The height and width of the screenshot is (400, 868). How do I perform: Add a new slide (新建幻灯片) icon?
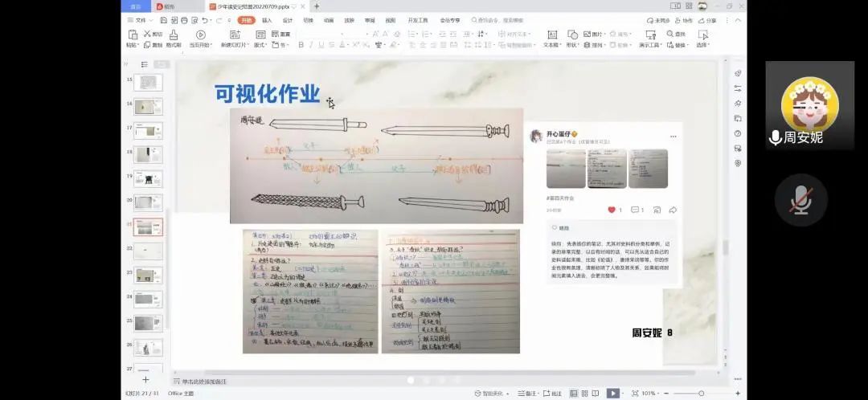pyautogui.click(x=236, y=35)
